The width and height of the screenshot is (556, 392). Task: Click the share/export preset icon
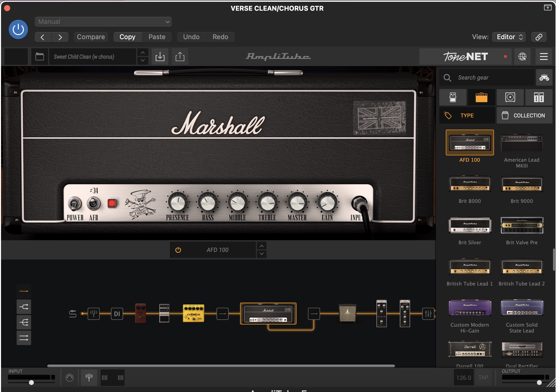coord(180,56)
